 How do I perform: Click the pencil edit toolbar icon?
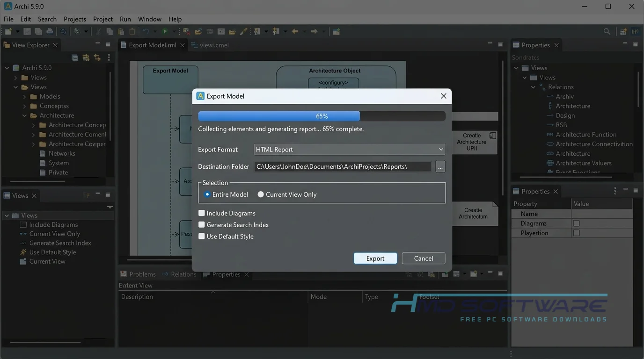(243, 31)
